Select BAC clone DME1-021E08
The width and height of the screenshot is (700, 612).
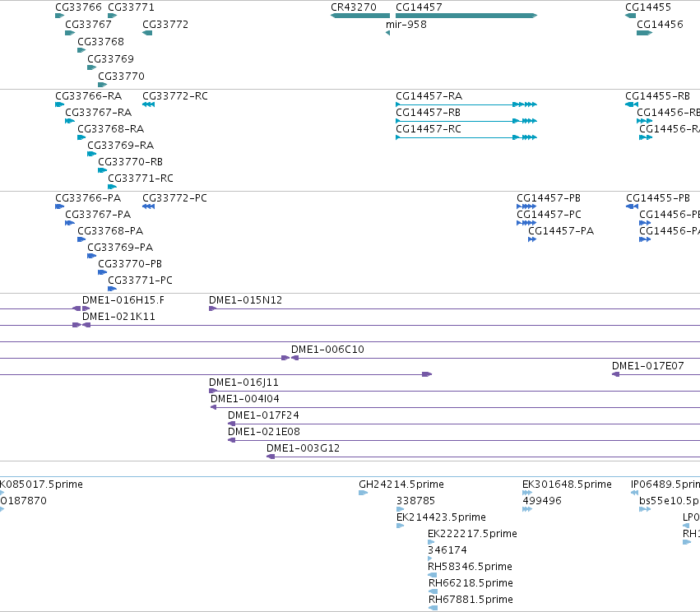[x=264, y=432]
